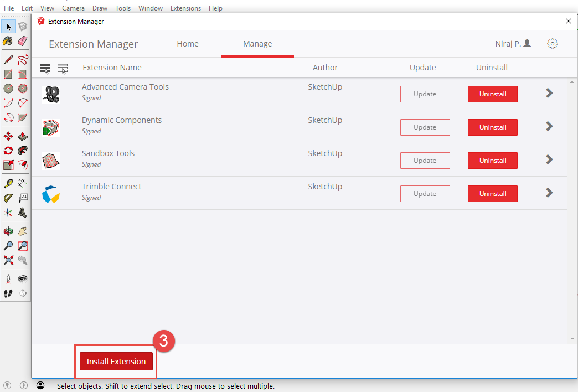Viewport: 578px width, 392px height.
Task: Select the Look Around eye tool
Action: pyautogui.click(x=23, y=279)
